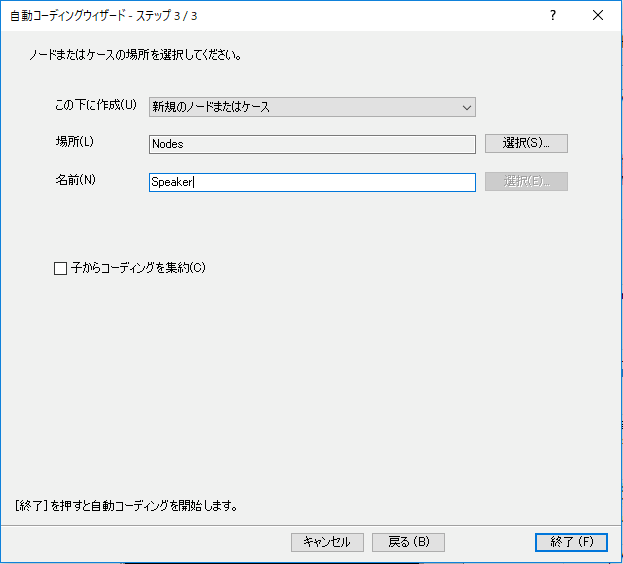
Task: Click the 子からコーディングを集約(C) label text
Action: tap(138, 268)
